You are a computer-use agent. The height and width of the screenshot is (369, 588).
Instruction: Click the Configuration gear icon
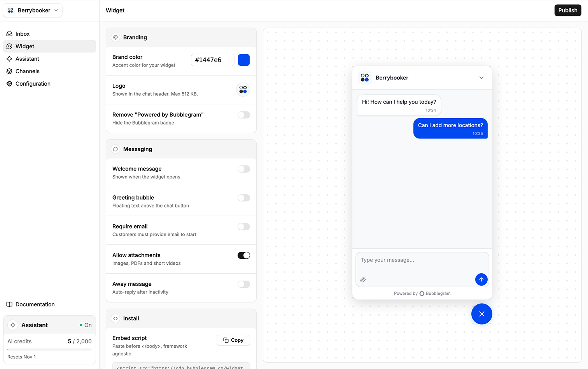pyautogui.click(x=9, y=84)
